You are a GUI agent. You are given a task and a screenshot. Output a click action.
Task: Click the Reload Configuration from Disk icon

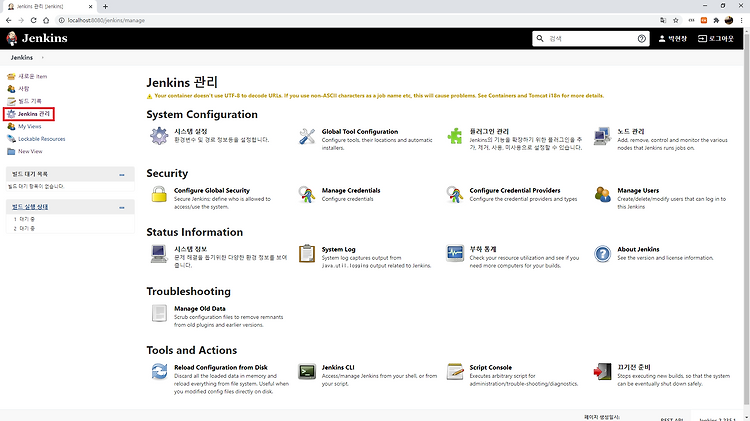(159, 372)
